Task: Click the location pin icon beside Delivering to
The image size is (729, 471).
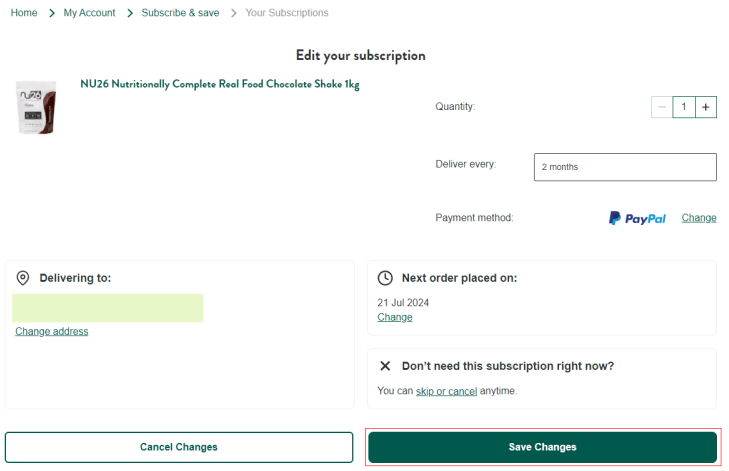Action: click(x=23, y=278)
